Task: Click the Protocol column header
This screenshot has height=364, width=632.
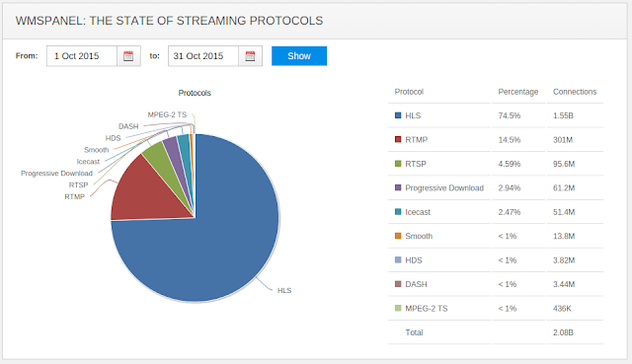Action: click(x=409, y=92)
